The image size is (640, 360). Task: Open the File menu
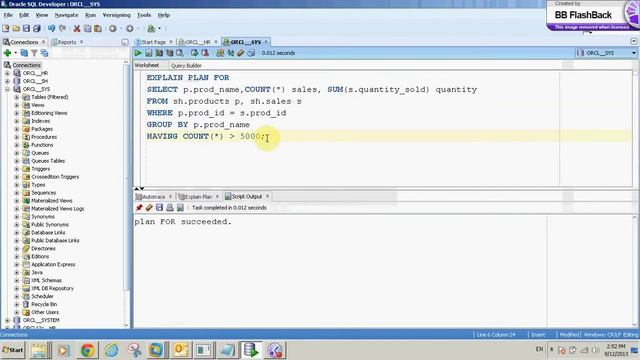[8, 15]
